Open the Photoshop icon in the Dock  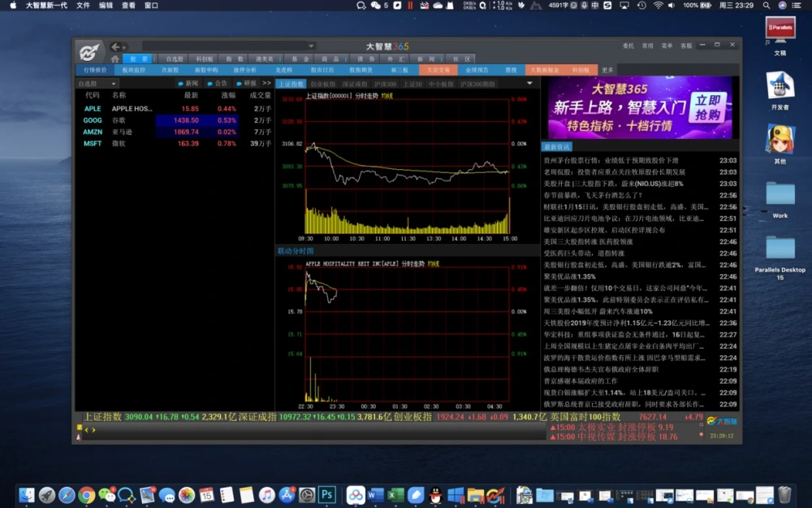pos(326,494)
